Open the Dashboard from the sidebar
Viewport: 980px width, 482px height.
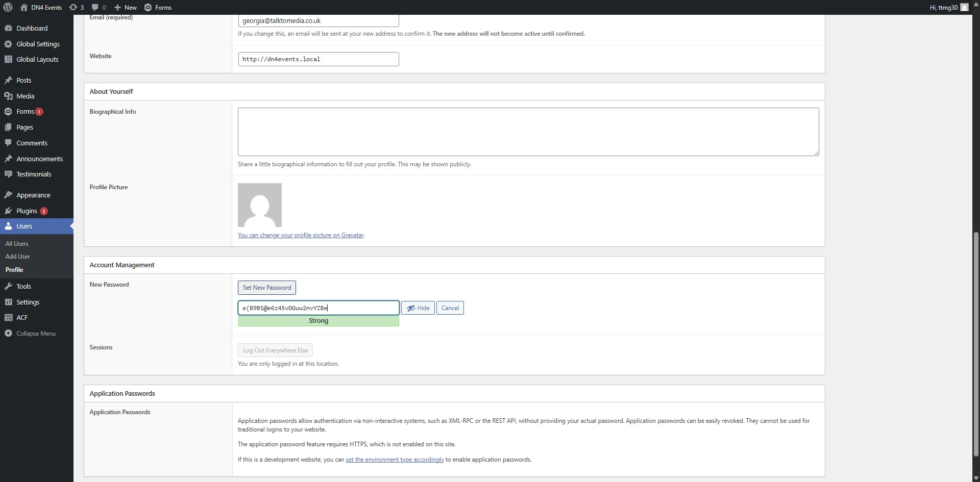click(32, 28)
